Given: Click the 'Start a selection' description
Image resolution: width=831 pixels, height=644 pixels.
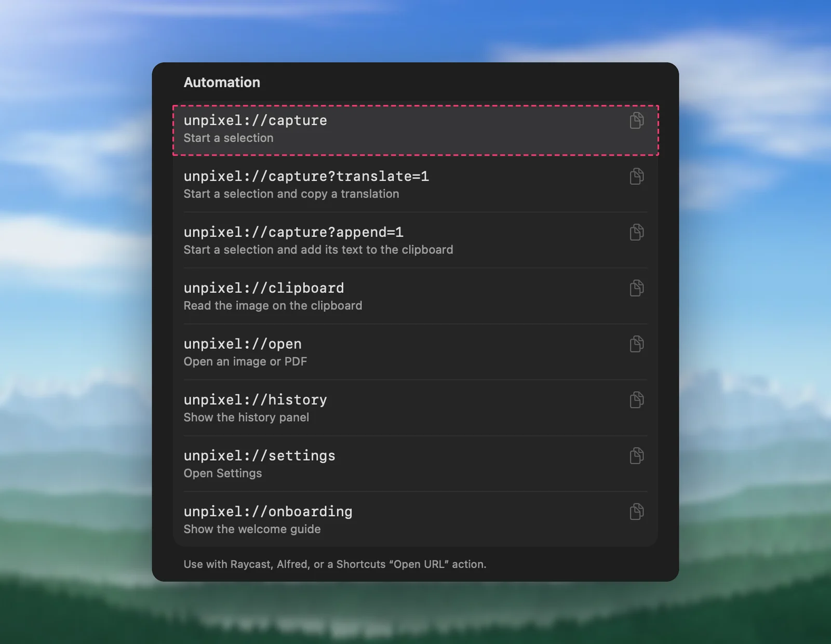Looking at the screenshot, I should pyautogui.click(x=229, y=138).
